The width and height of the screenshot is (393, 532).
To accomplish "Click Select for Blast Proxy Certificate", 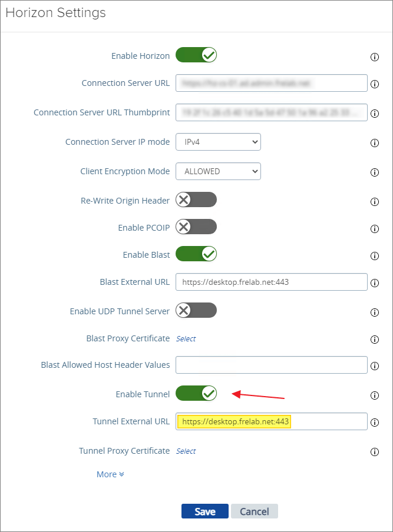I will (186, 339).
